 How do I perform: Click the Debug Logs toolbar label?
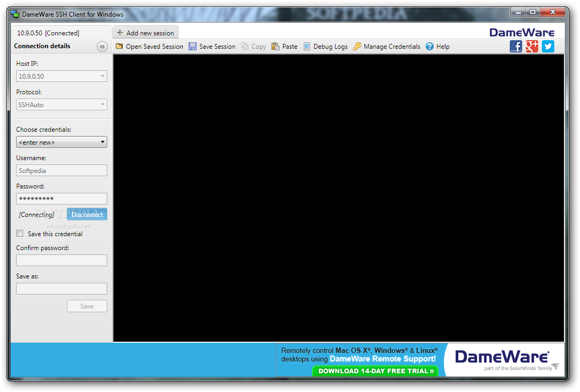[331, 47]
